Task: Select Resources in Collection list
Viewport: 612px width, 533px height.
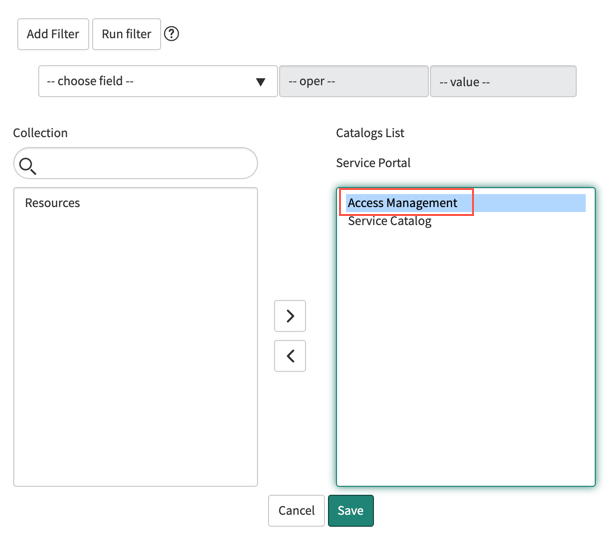Action: pyautogui.click(x=52, y=203)
